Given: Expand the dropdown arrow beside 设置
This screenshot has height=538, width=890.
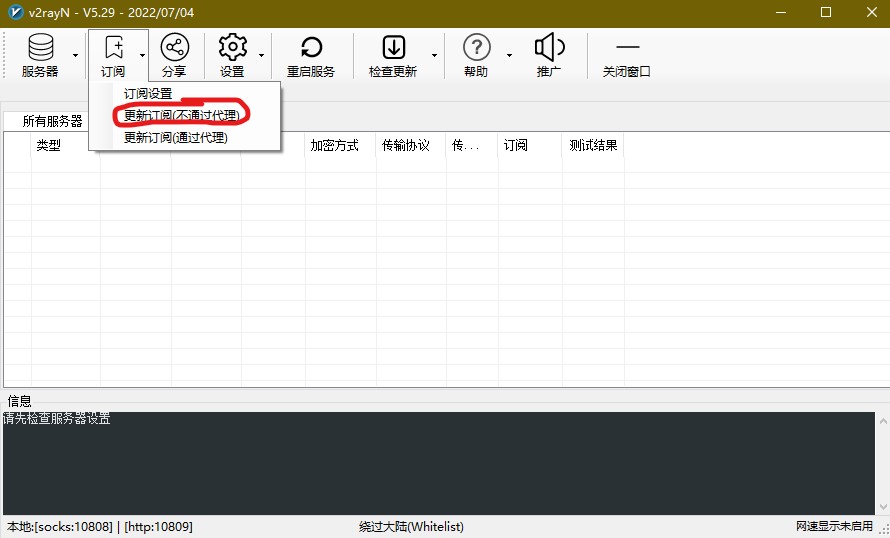Looking at the screenshot, I should pyautogui.click(x=262, y=55).
